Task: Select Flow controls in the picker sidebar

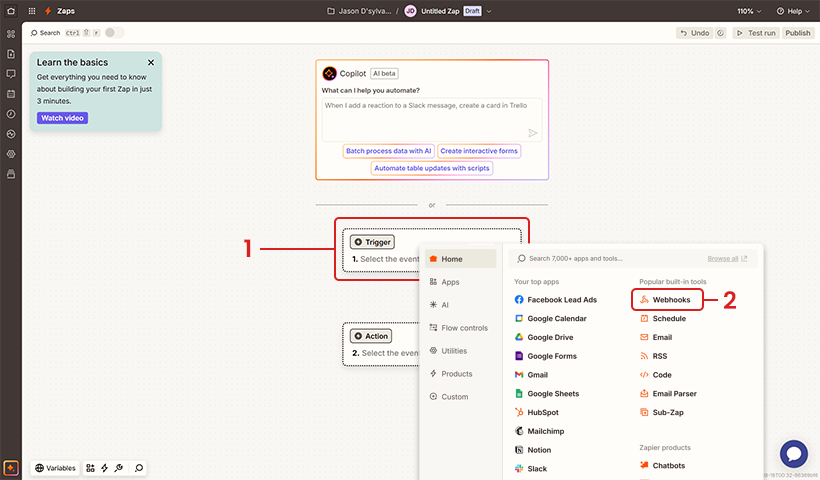Action: coord(463,328)
